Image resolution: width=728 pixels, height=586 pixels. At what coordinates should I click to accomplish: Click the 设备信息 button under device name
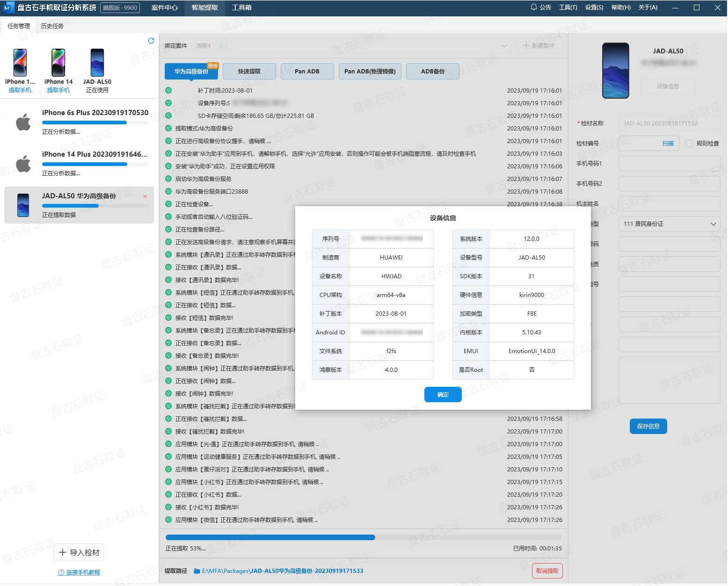coord(668,87)
